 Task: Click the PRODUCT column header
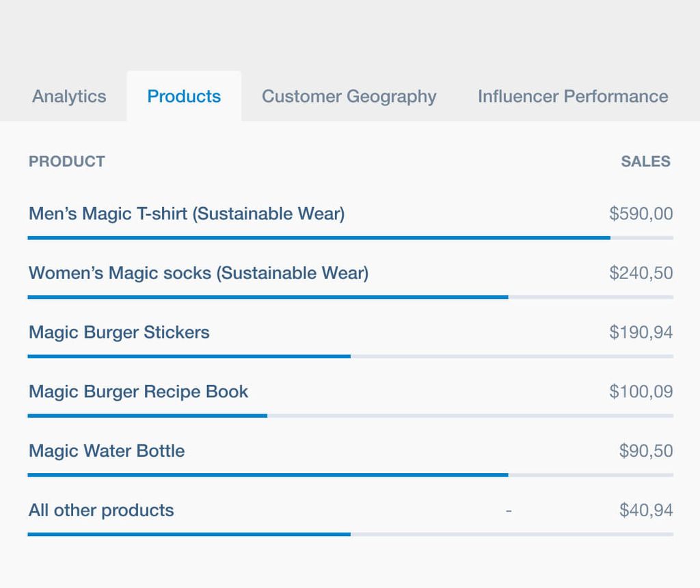(x=67, y=161)
